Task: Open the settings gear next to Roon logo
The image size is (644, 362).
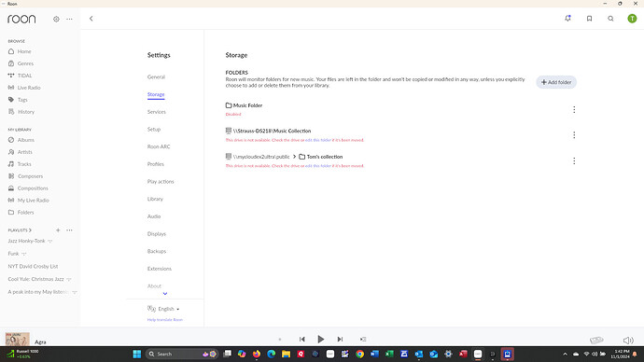Action: (x=56, y=19)
